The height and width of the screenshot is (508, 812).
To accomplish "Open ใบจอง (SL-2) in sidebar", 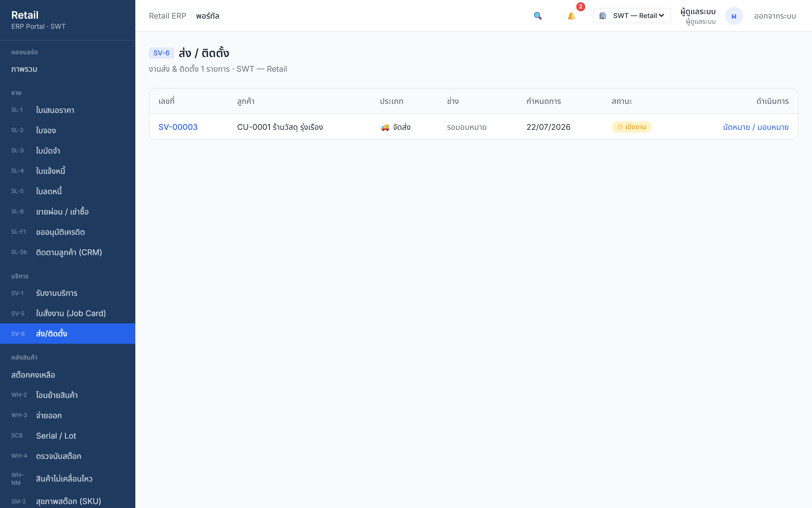I will coord(67,130).
